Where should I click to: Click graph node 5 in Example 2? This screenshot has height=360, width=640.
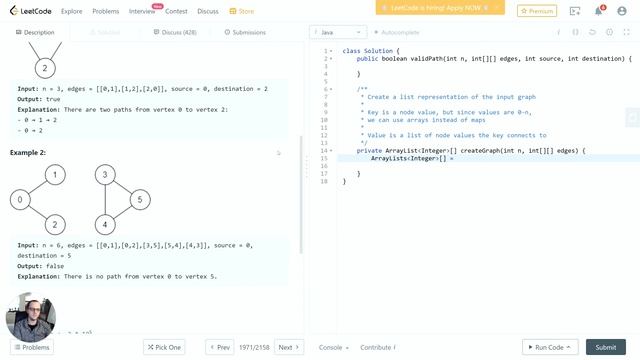point(140,200)
